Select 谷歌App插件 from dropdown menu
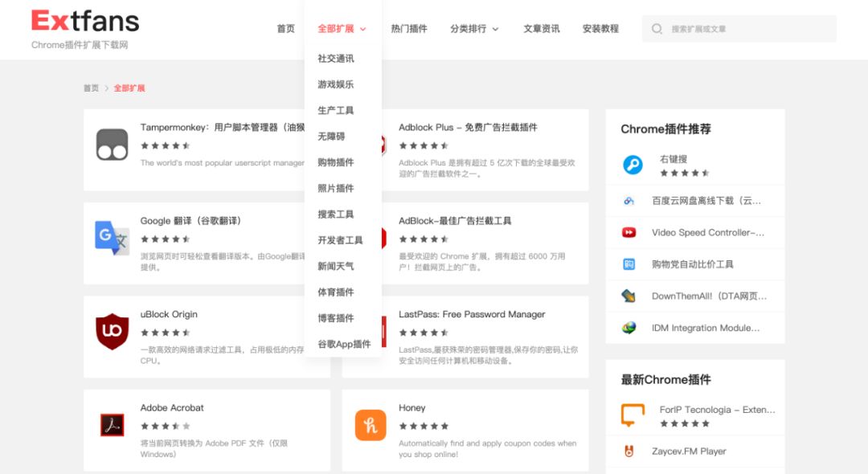868x474 pixels. [x=344, y=344]
